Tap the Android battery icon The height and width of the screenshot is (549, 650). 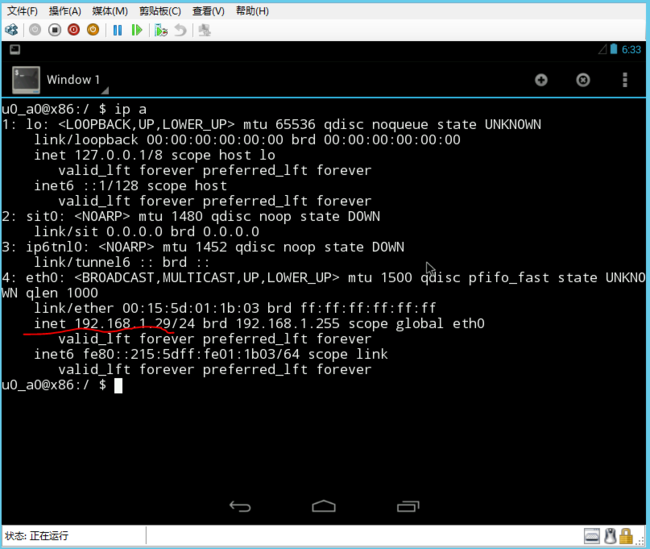[614, 49]
